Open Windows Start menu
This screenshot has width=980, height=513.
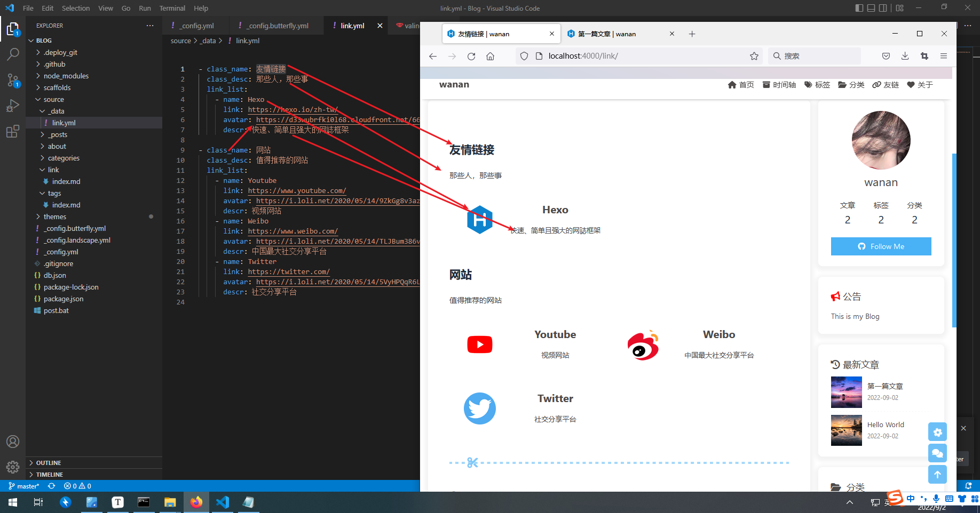pyautogui.click(x=13, y=502)
